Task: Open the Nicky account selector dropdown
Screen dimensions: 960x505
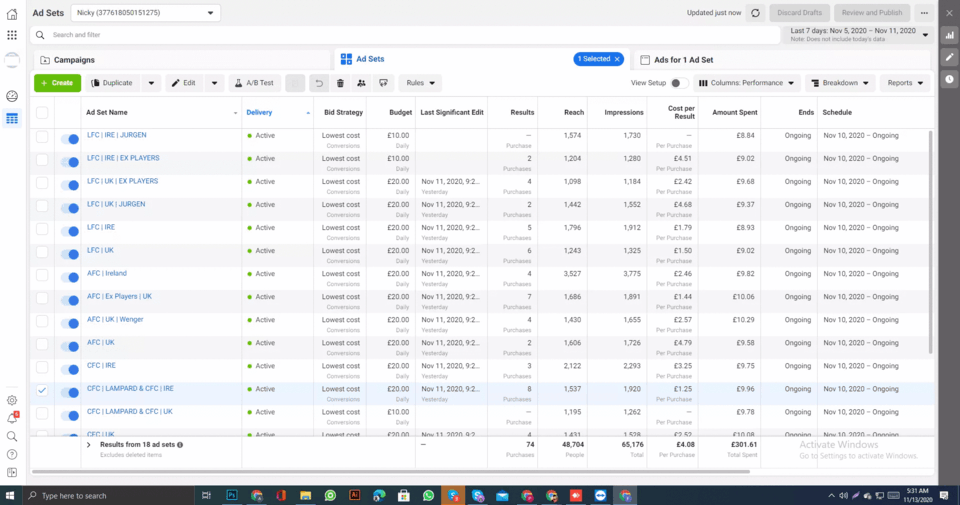Action: tap(146, 13)
